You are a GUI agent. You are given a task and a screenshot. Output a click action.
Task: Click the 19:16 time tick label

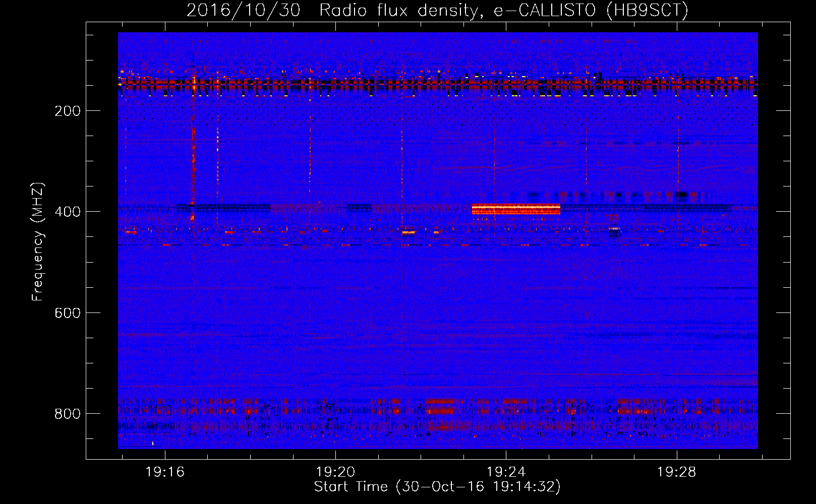click(165, 472)
